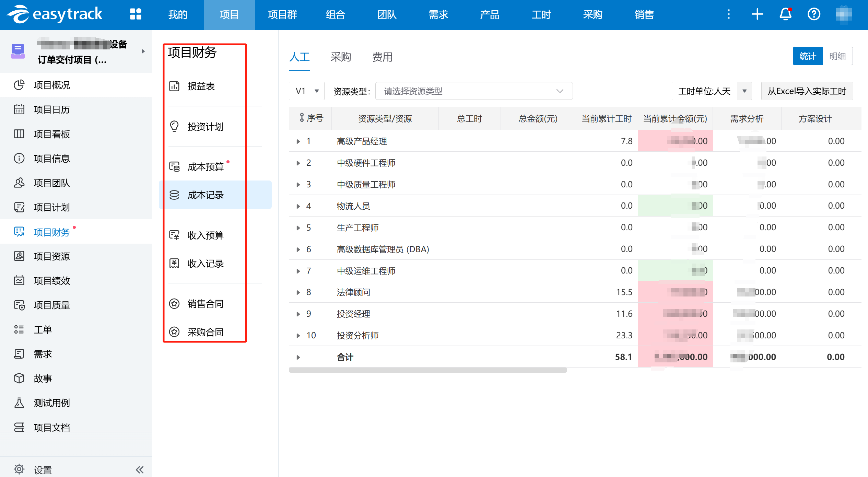Open the V1 version dropdown
868x477 pixels.
306,91
